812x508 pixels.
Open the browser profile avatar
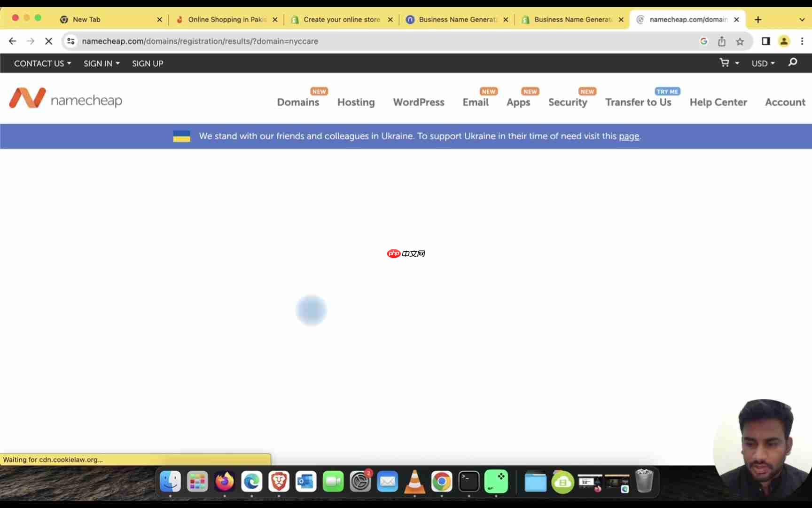point(784,41)
